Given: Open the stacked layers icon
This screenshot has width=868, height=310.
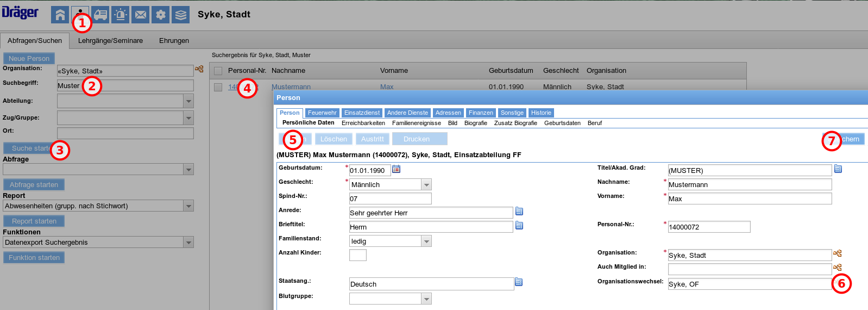Looking at the screenshot, I should 181,15.
